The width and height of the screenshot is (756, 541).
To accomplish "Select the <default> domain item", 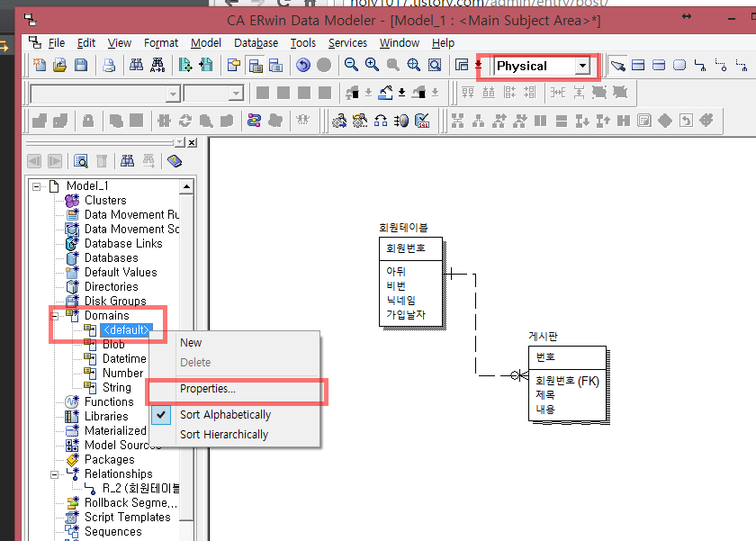I will pyautogui.click(x=126, y=329).
